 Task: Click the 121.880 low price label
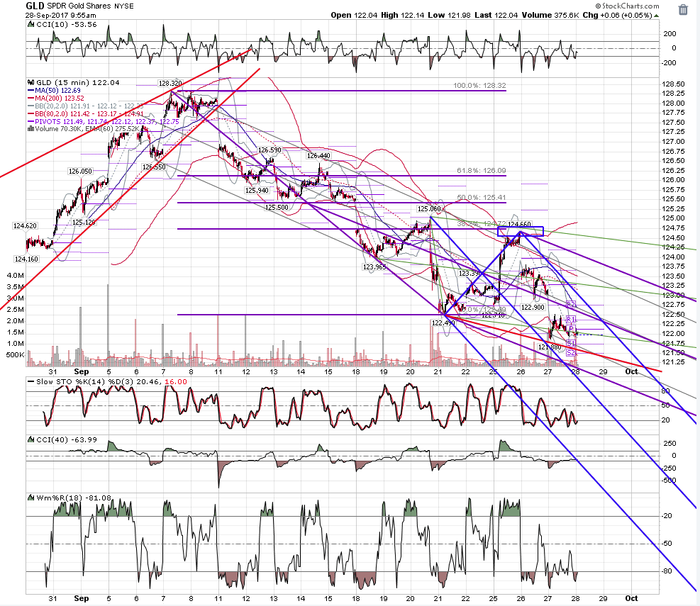550,347
